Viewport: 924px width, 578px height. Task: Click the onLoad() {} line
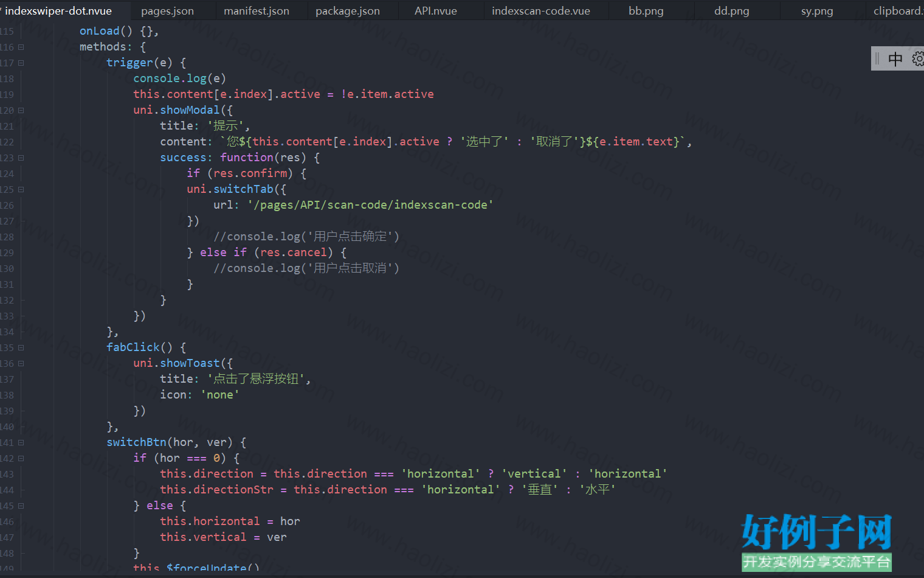pyautogui.click(x=119, y=31)
